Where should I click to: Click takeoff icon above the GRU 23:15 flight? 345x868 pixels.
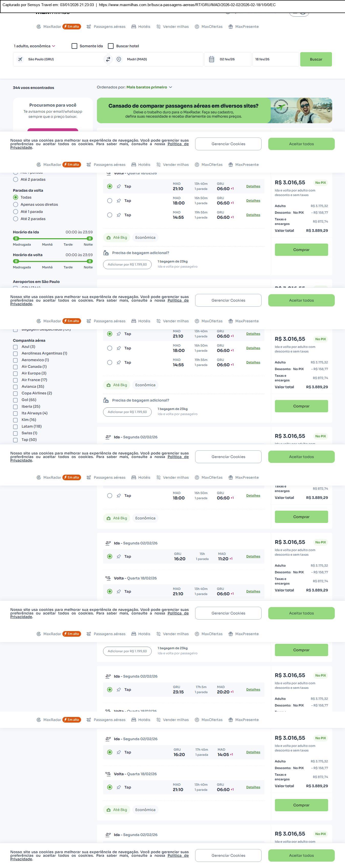pyautogui.click(x=108, y=676)
